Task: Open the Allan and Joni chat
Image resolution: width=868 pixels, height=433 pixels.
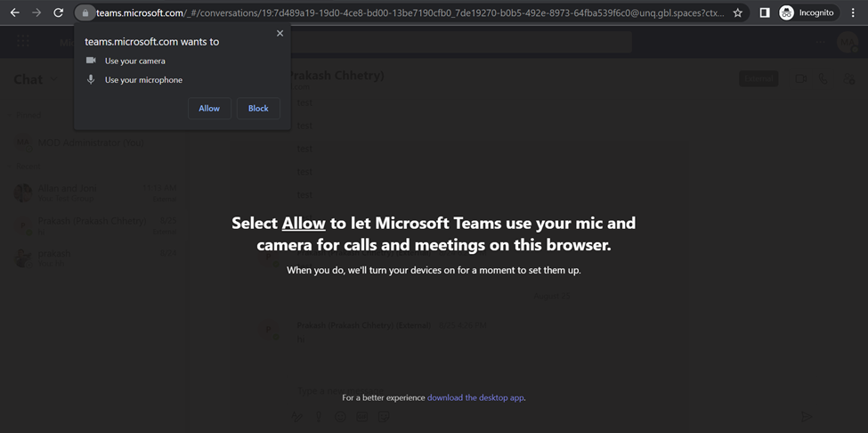Action: (x=94, y=193)
